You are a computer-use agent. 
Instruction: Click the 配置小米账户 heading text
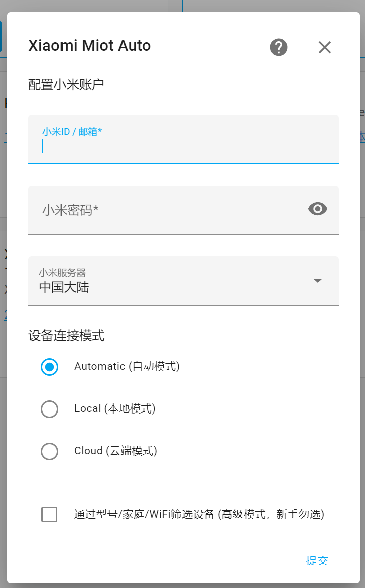click(x=66, y=84)
